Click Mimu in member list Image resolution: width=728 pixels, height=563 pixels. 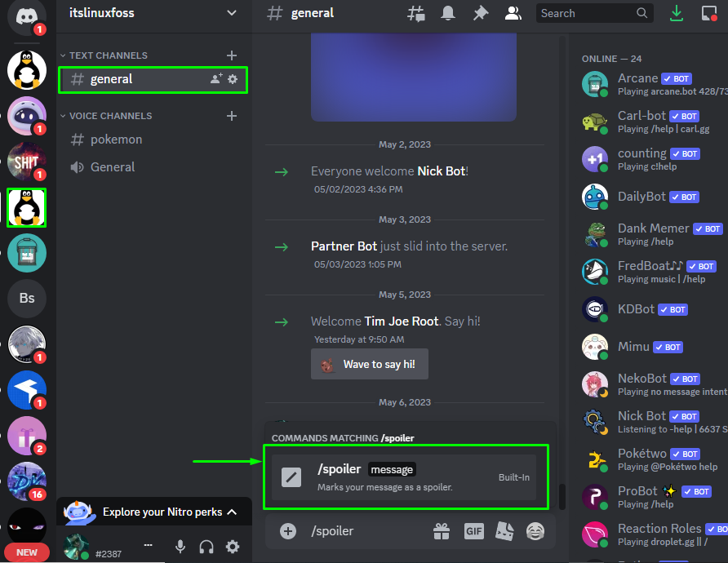pos(652,347)
